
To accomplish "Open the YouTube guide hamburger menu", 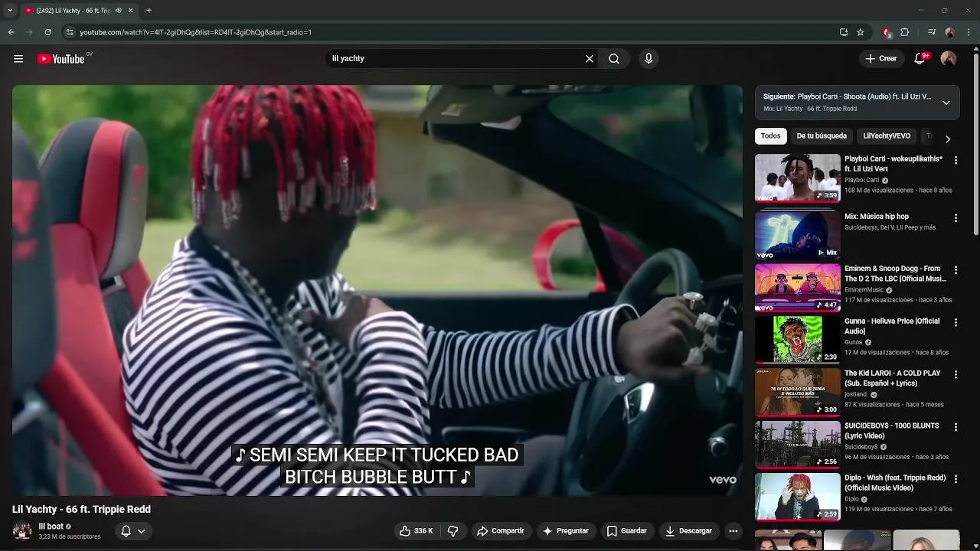I will click(x=18, y=59).
